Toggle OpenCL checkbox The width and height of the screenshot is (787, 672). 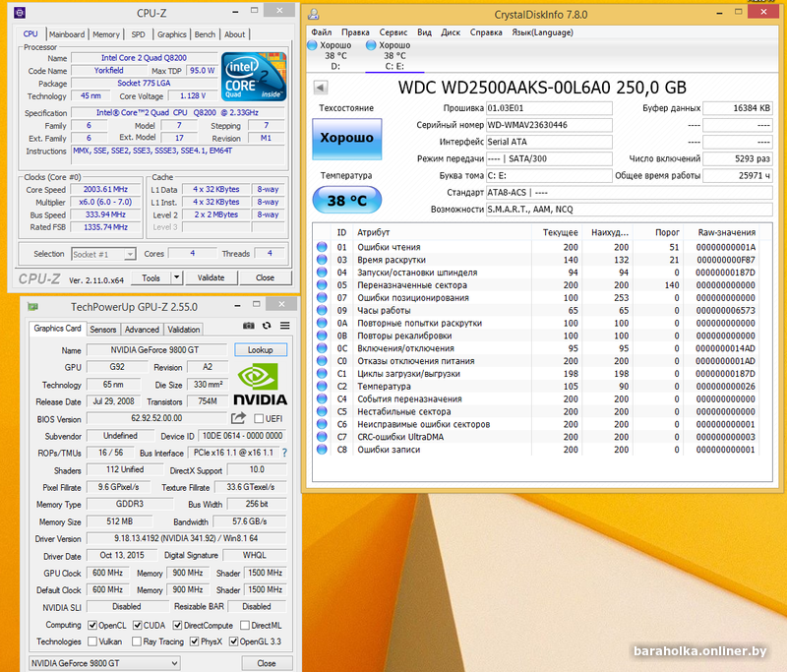92,626
